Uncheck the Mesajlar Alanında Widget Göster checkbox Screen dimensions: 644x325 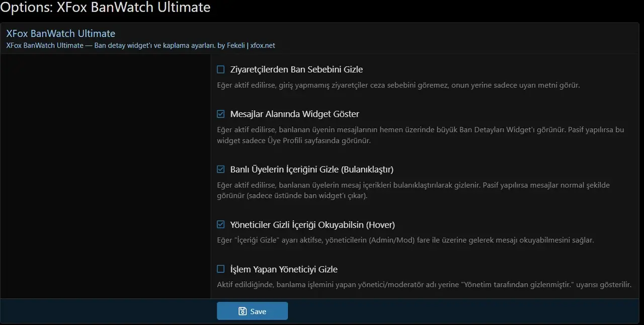coord(221,114)
